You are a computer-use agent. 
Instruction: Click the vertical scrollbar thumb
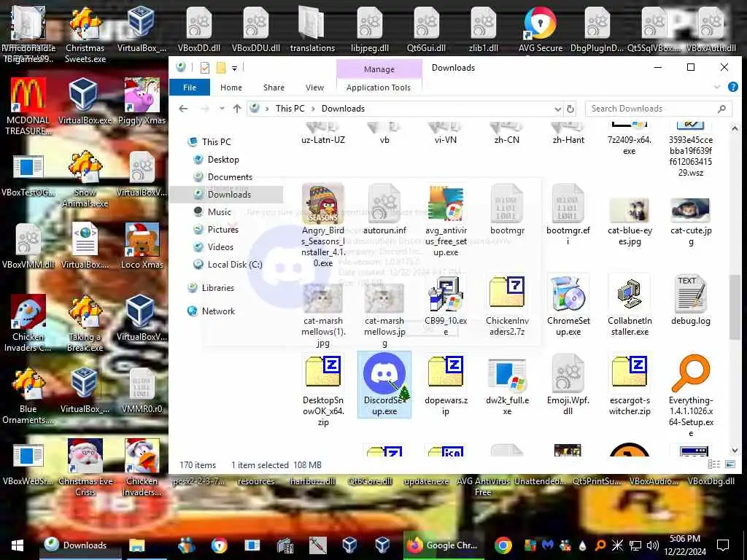click(735, 307)
